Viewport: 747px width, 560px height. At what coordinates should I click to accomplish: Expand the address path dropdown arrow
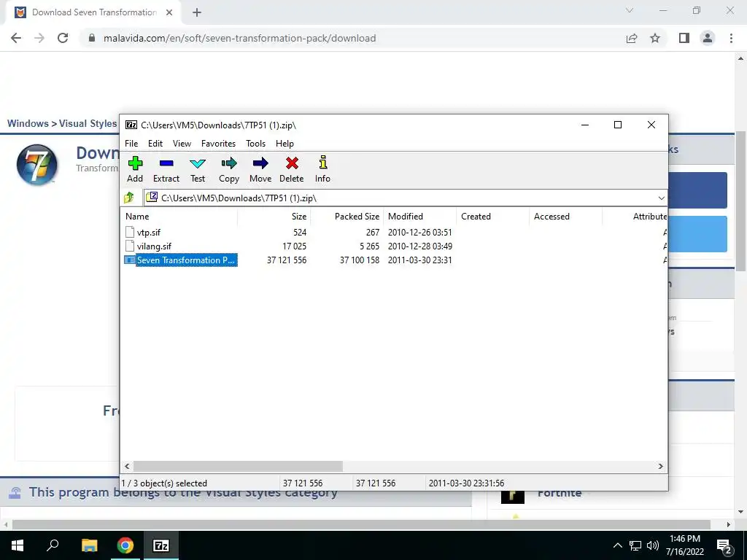coord(661,198)
